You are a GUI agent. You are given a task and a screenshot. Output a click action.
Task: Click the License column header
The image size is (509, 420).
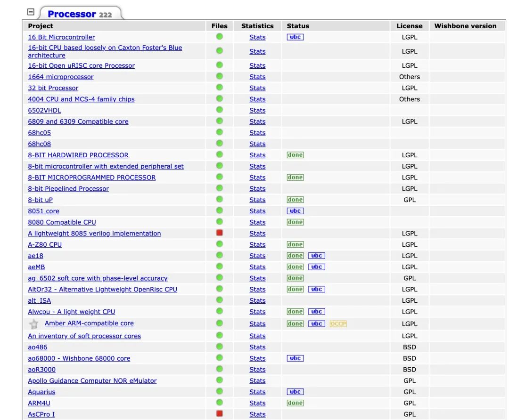[x=410, y=26]
